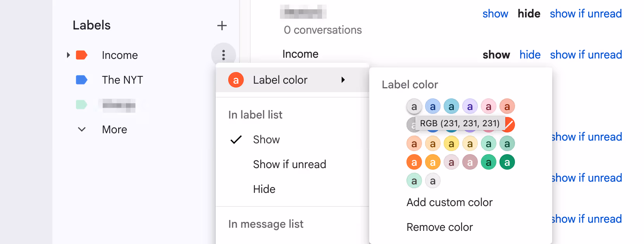Click the green label icon in the sidebar

click(82, 105)
